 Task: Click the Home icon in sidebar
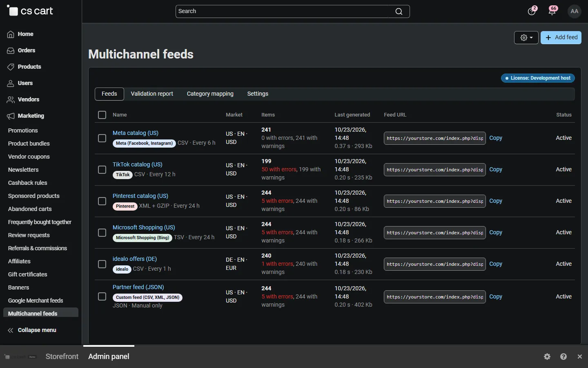coord(11,34)
